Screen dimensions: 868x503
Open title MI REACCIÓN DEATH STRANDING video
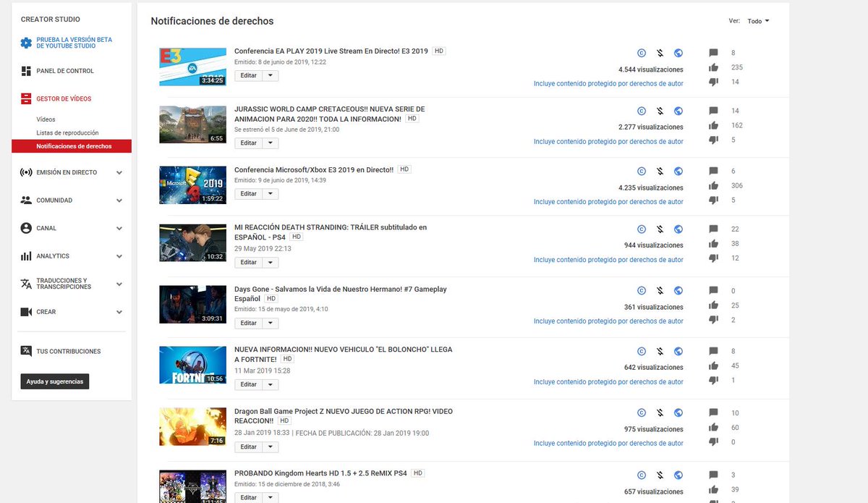(331, 232)
